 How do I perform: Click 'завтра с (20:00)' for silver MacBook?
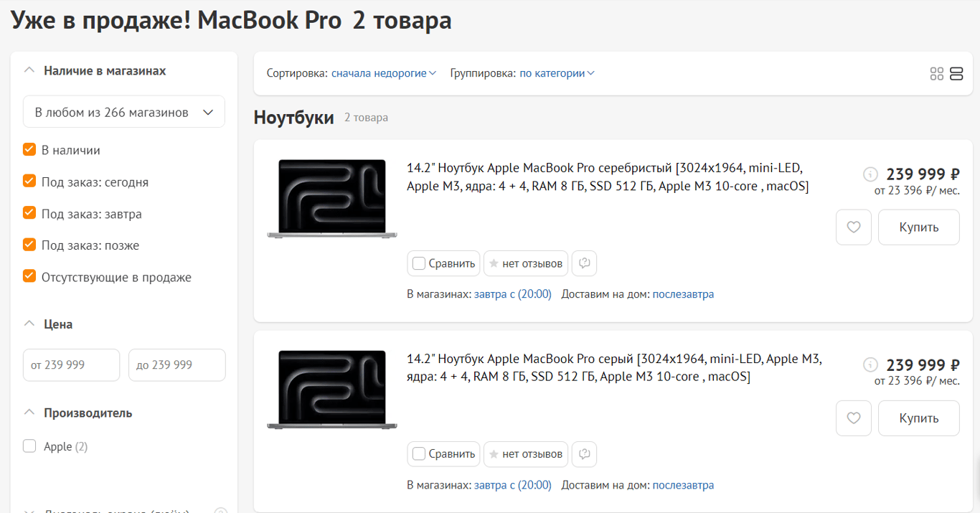pyautogui.click(x=513, y=294)
